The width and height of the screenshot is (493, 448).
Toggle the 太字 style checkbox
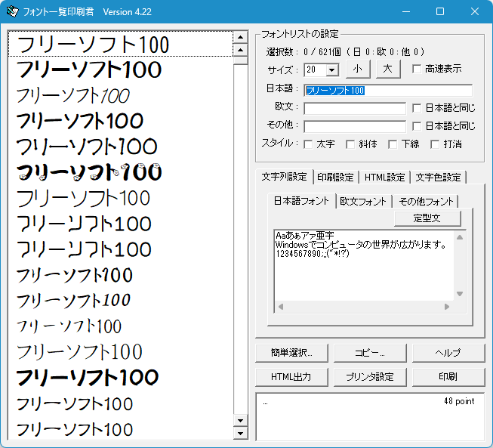point(308,144)
